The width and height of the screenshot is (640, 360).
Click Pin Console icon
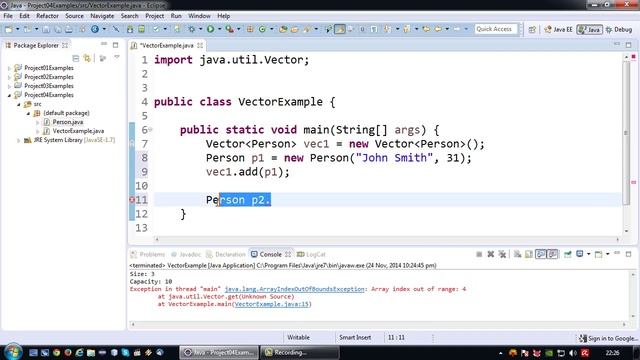click(x=568, y=254)
